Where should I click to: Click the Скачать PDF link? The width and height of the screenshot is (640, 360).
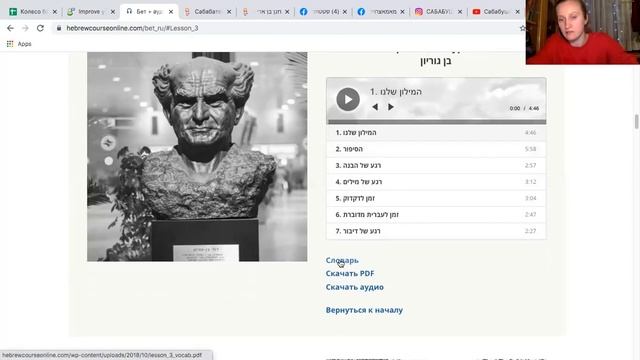[350, 273]
